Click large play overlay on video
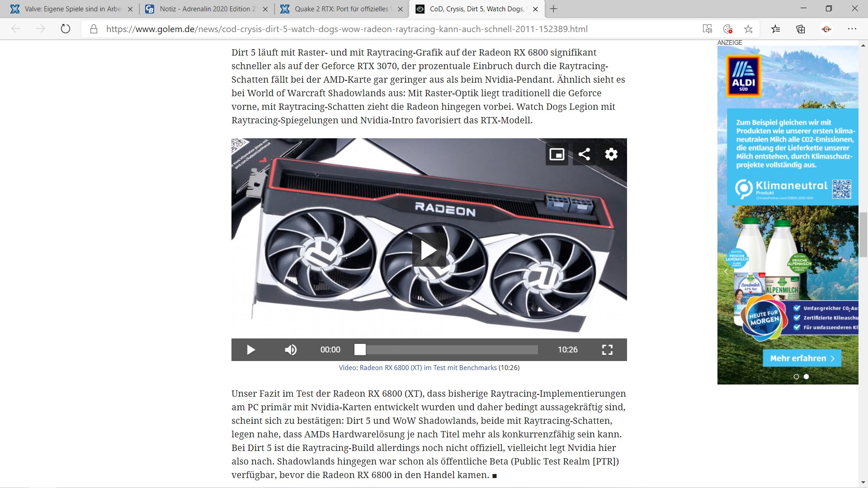Viewport: 868px width, 488px height. 429,250
